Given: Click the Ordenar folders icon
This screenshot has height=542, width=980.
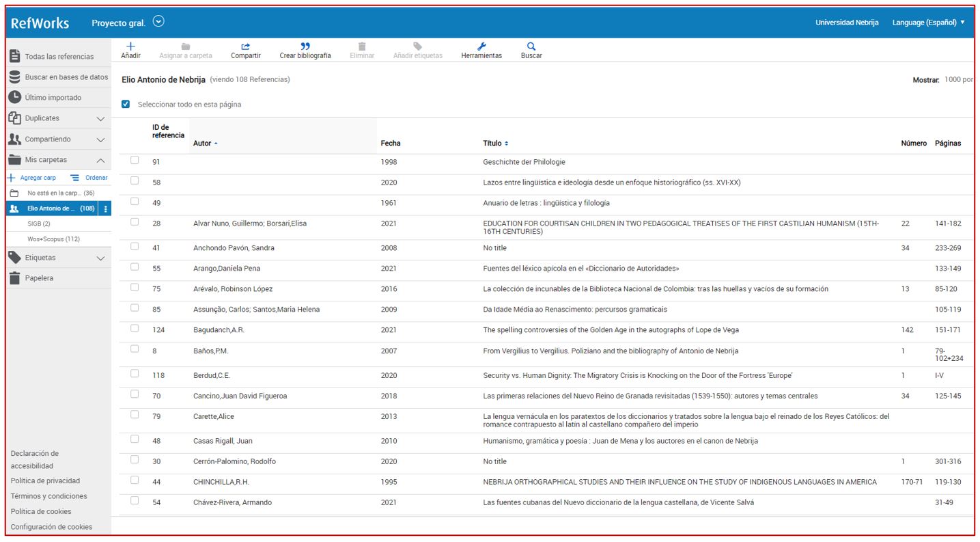Looking at the screenshot, I should pos(75,178).
